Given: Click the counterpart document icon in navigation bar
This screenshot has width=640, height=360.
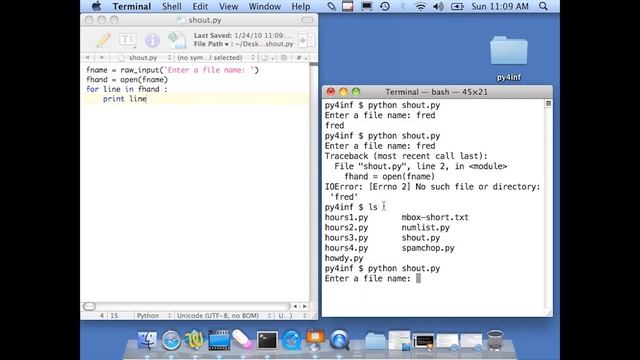Looking at the screenshot, I should pos(284,58).
